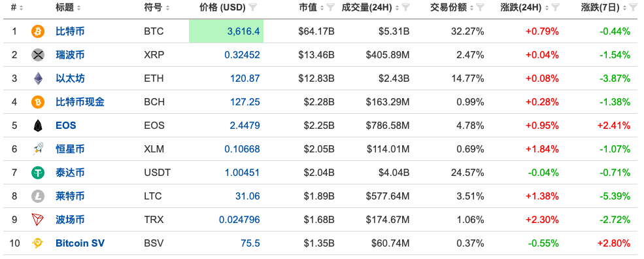Sort by 成交量(24H) sort arrows

pos(398,8)
